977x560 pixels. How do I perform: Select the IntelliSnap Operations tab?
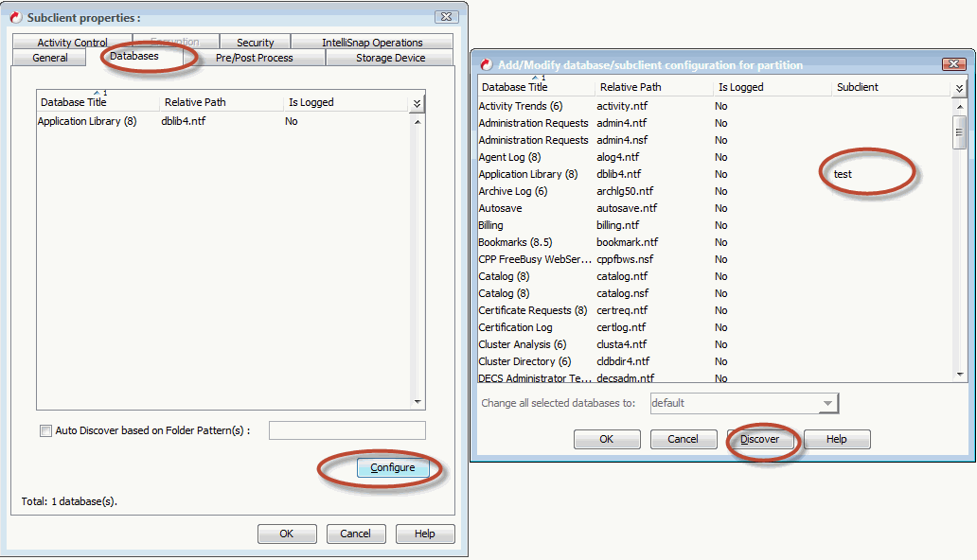click(x=372, y=43)
